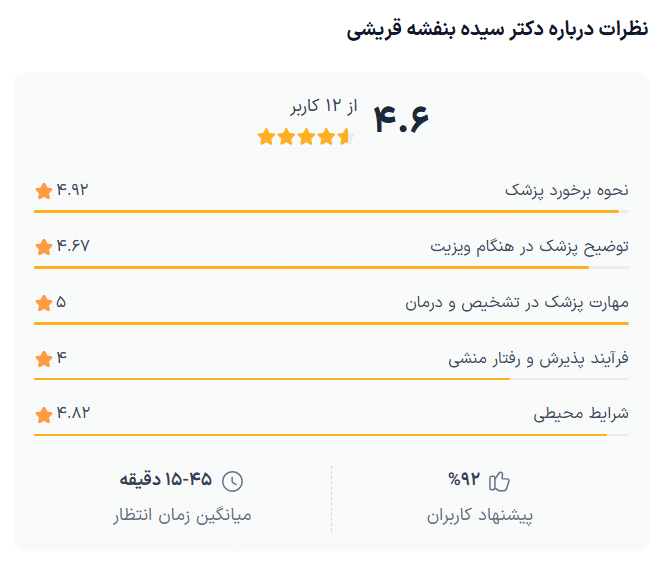
Task: Click the ۹۲٪ recommendation percentage
Action: [462, 481]
